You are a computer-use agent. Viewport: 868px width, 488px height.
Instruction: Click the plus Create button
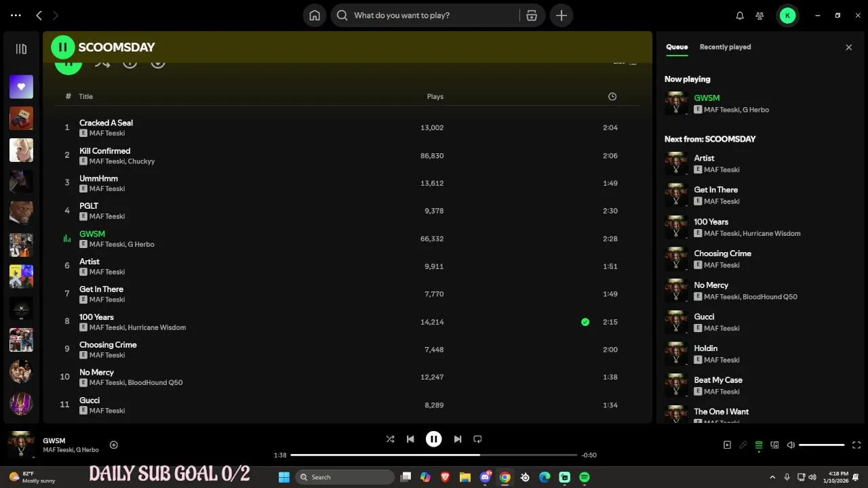pos(561,15)
